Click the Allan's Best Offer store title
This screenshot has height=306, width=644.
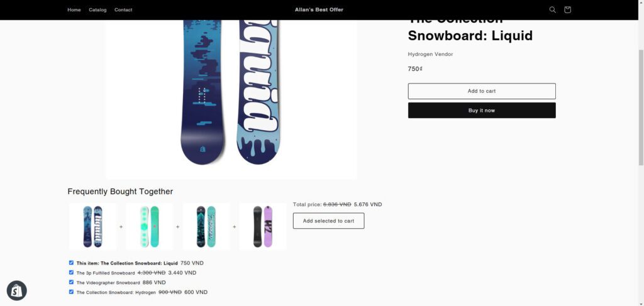click(319, 10)
